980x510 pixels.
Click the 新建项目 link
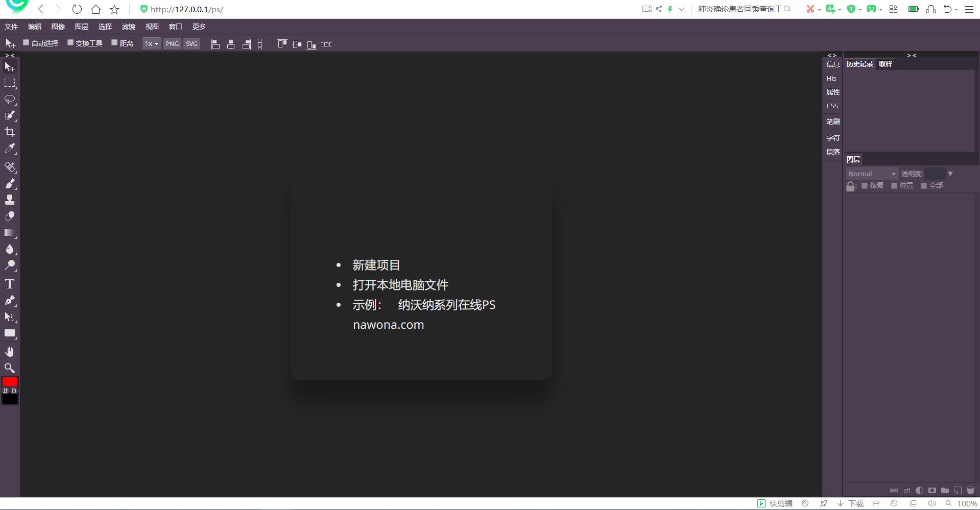click(x=376, y=265)
